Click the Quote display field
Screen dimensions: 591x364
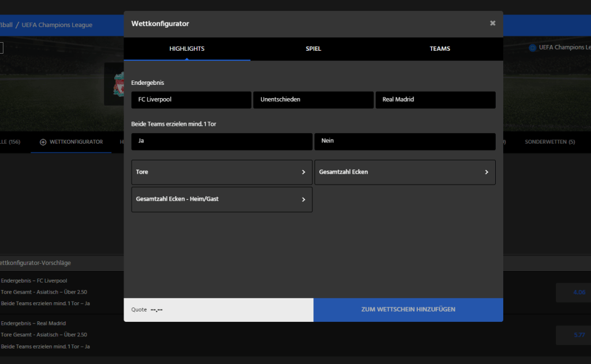click(219, 310)
